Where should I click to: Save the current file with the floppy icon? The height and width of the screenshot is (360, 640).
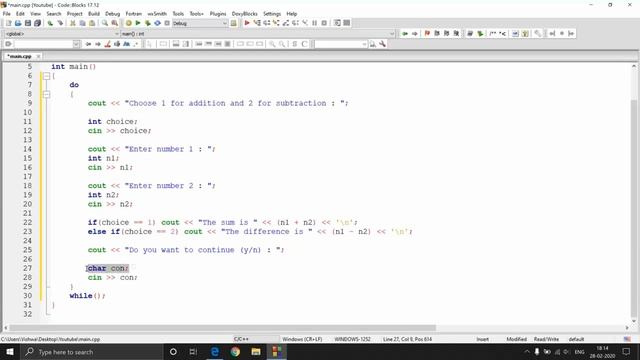[x=28, y=23]
